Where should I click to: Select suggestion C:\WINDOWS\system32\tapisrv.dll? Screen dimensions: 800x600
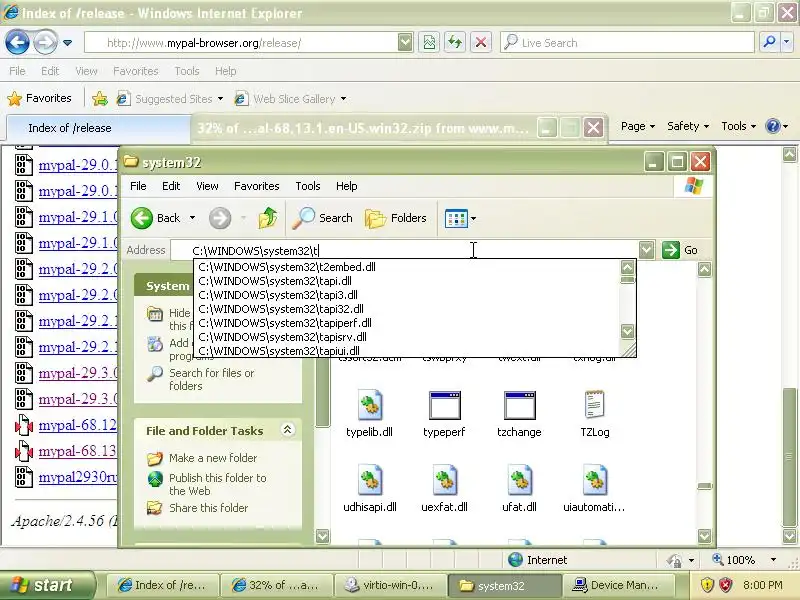pos(407,337)
